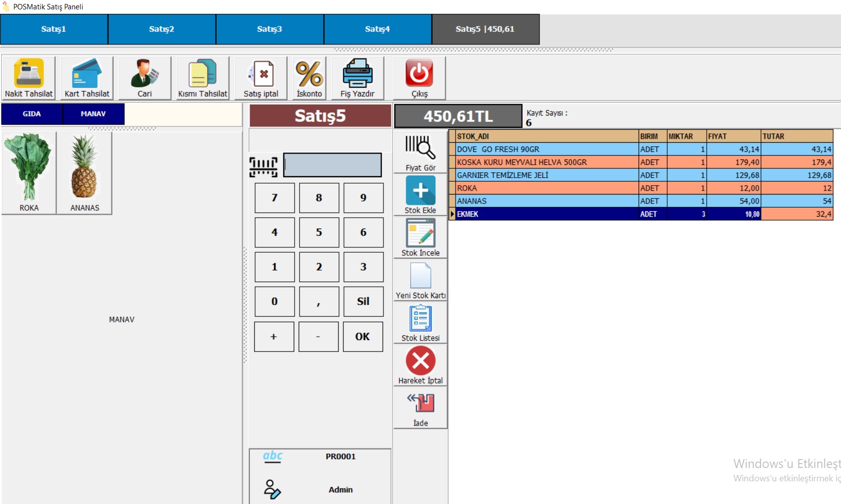
Task: Switch to the Satış3 tab
Action: [269, 29]
